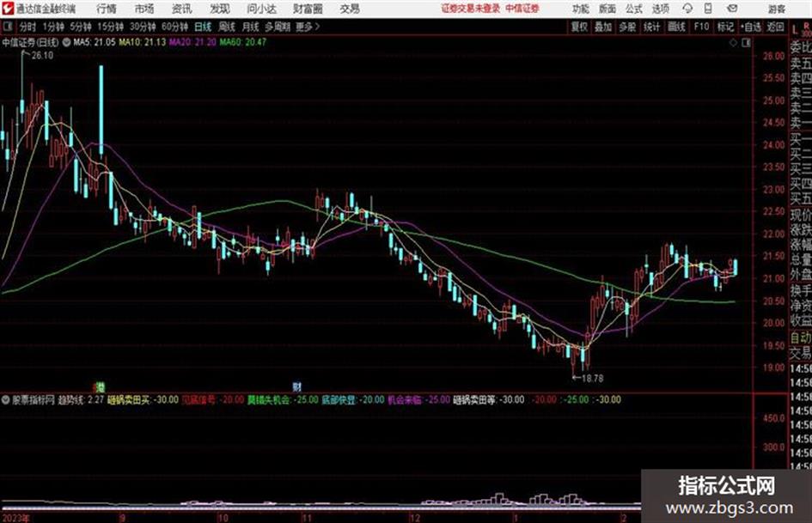
Task: Open the F10 company info button
Action: pyautogui.click(x=702, y=27)
